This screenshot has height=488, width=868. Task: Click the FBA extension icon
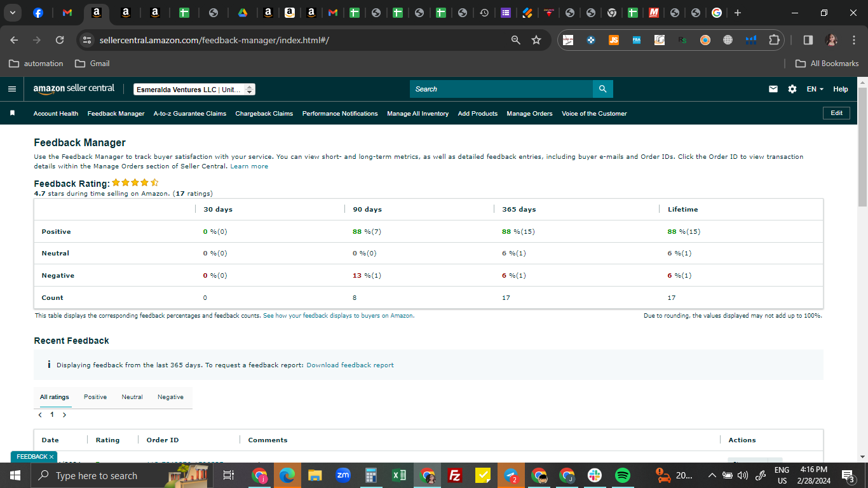tap(637, 40)
